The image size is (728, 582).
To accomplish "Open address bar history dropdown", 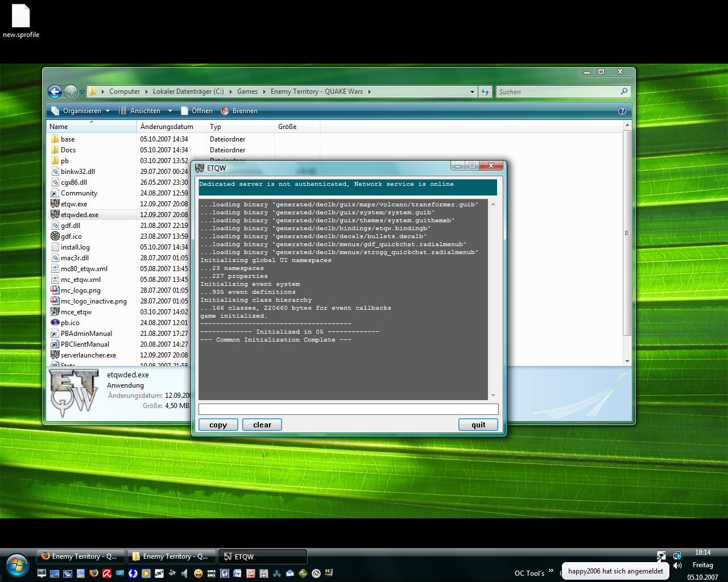I will point(472,92).
